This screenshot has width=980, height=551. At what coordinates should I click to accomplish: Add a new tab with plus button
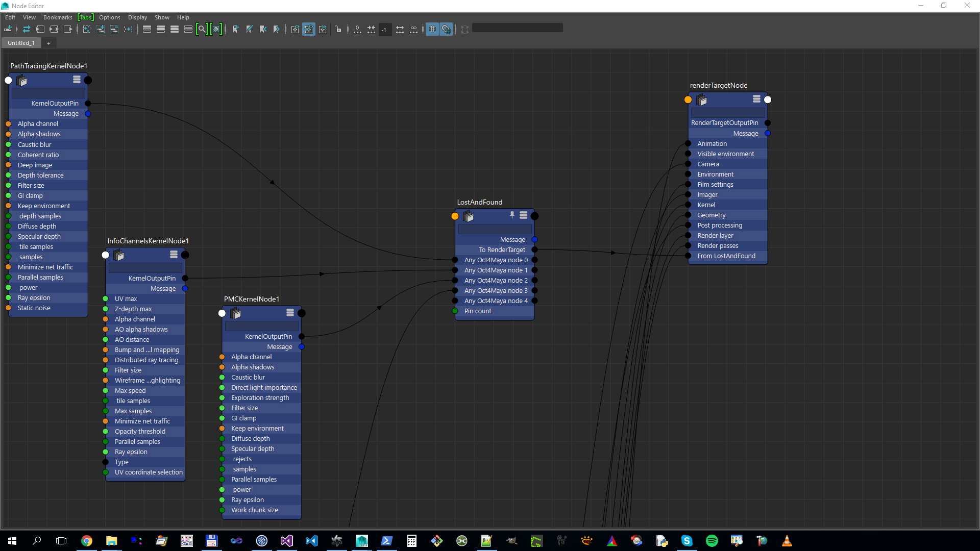tap(48, 43)
